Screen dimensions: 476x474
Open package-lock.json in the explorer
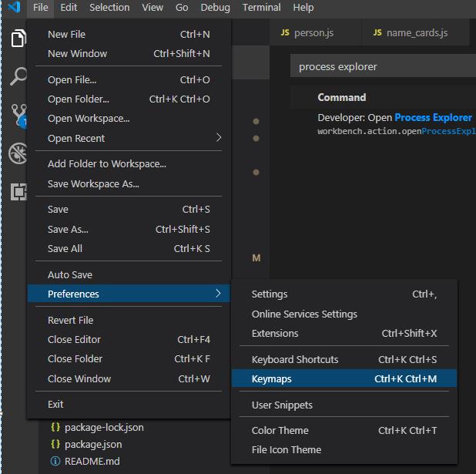[x=104, y=427]
